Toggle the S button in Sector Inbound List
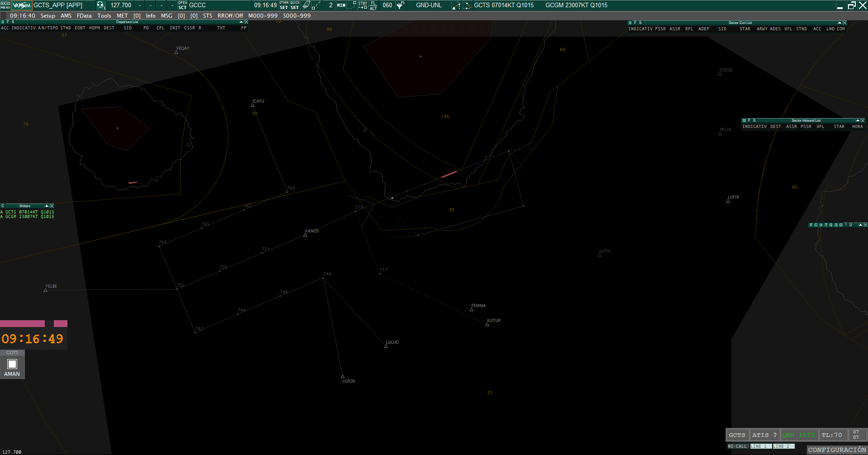Image resolution: width=868 pixels, height=455 pixels. coord(754,120)
